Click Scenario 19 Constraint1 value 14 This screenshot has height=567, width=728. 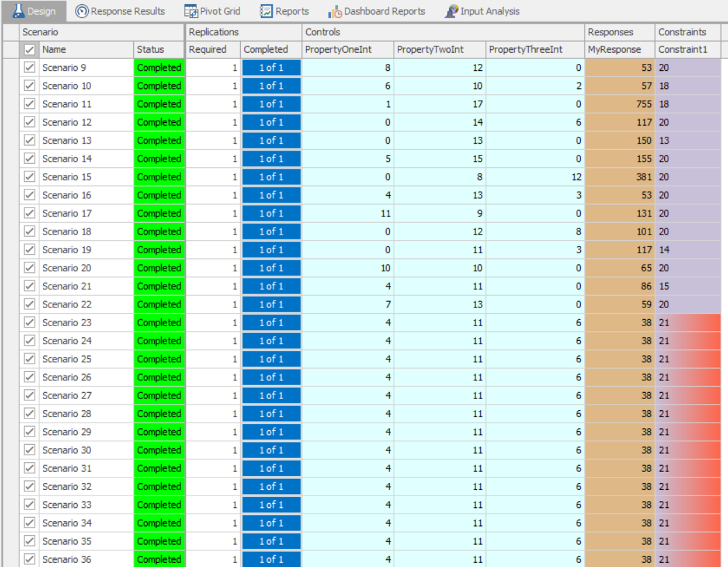[x=688, y=250]
